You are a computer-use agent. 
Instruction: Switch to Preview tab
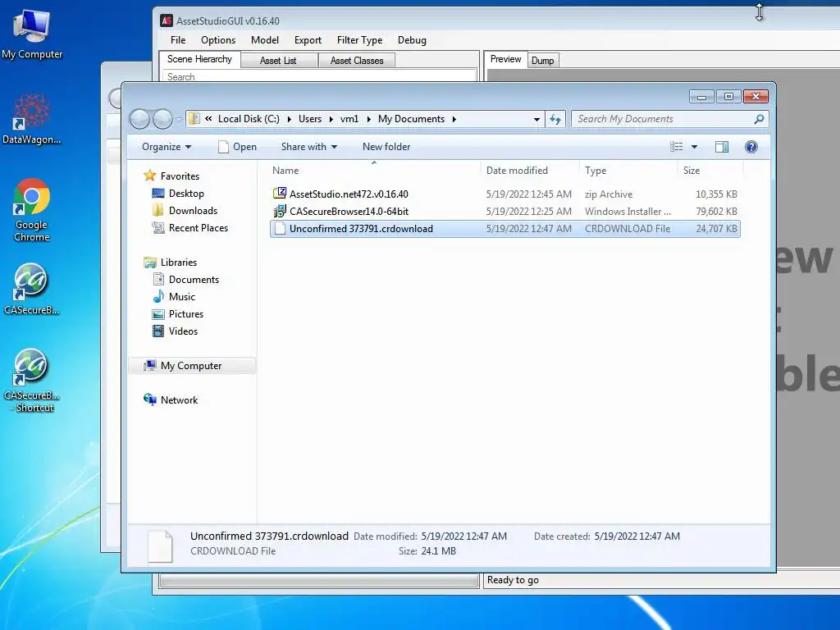(x=505, y=59)
